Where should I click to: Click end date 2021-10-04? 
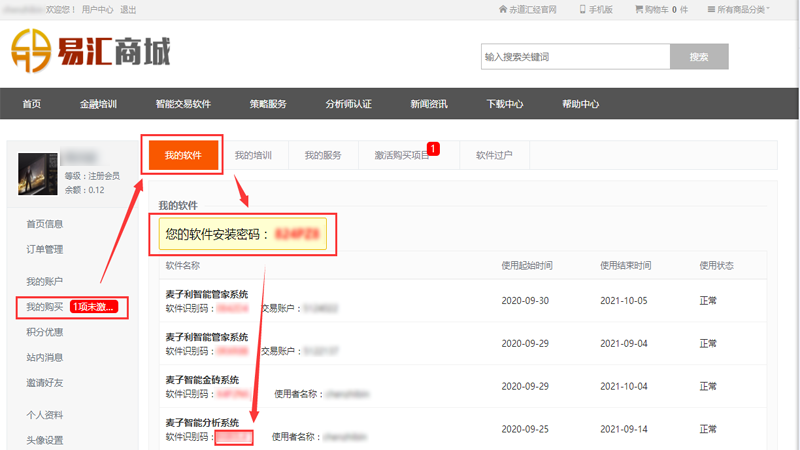click(x=624, y=386)
